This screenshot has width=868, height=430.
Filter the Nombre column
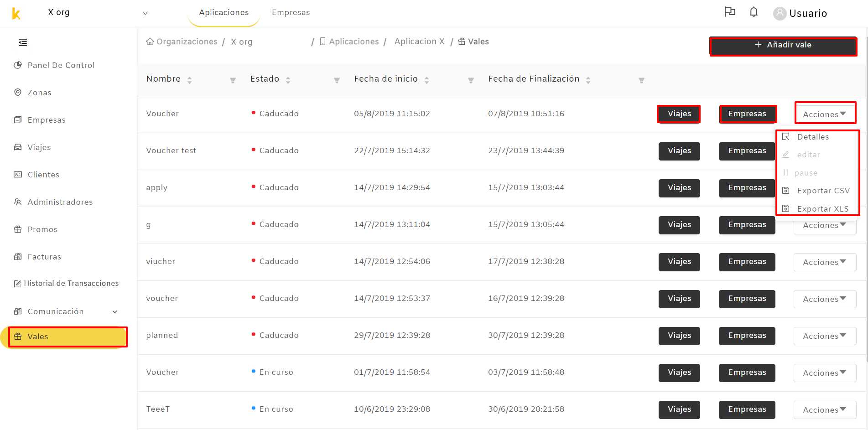(x=233, y=80)
